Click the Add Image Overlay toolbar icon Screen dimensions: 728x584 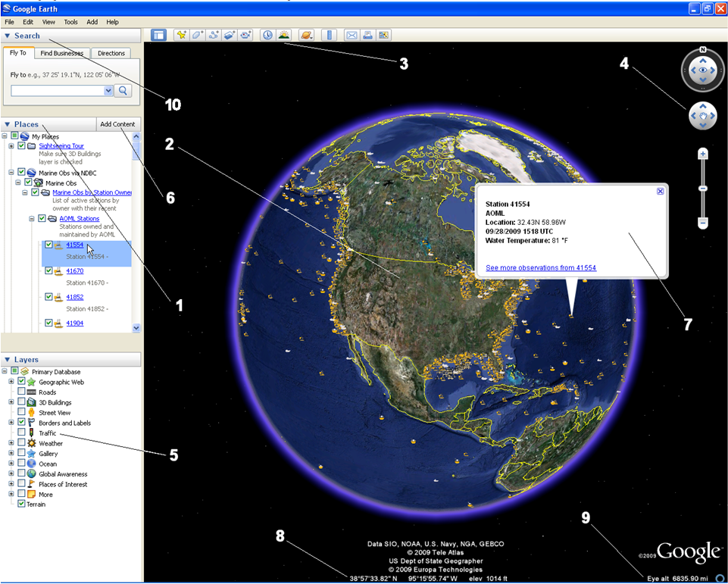tap(230, 36)
